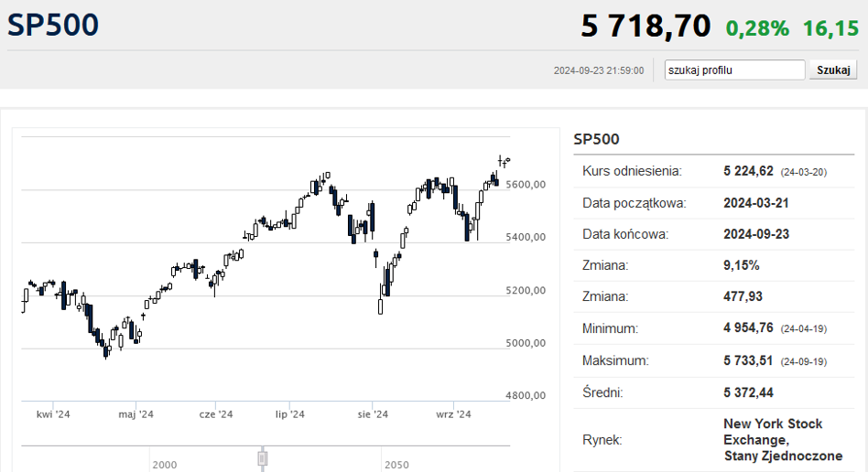Click the large SP500 page title
The width and height of the screenshot is (868, 472).
[53, 25]
